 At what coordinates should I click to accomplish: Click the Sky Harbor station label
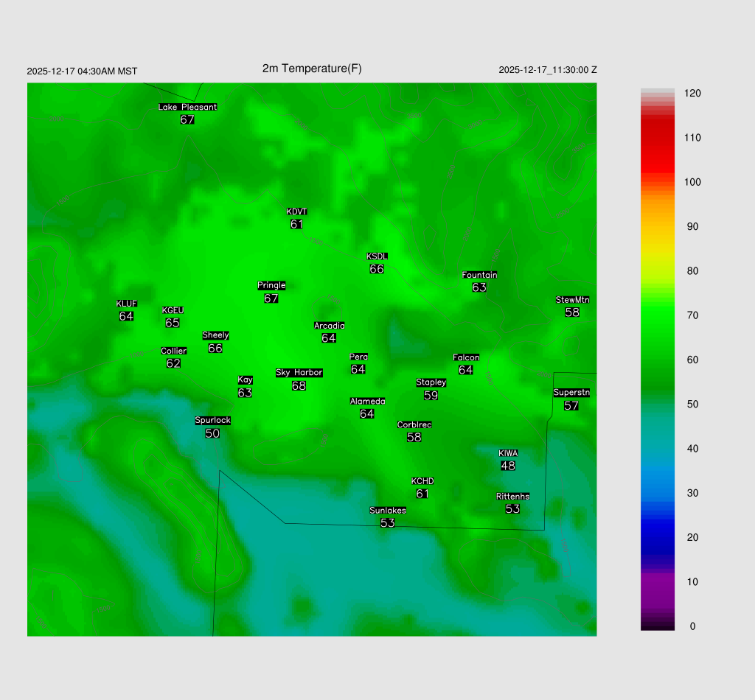299,373
